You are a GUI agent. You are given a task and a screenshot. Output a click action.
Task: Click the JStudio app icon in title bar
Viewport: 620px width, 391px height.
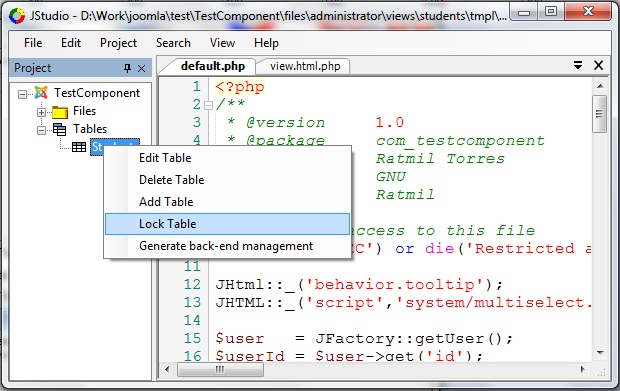[x=17, y=16]
